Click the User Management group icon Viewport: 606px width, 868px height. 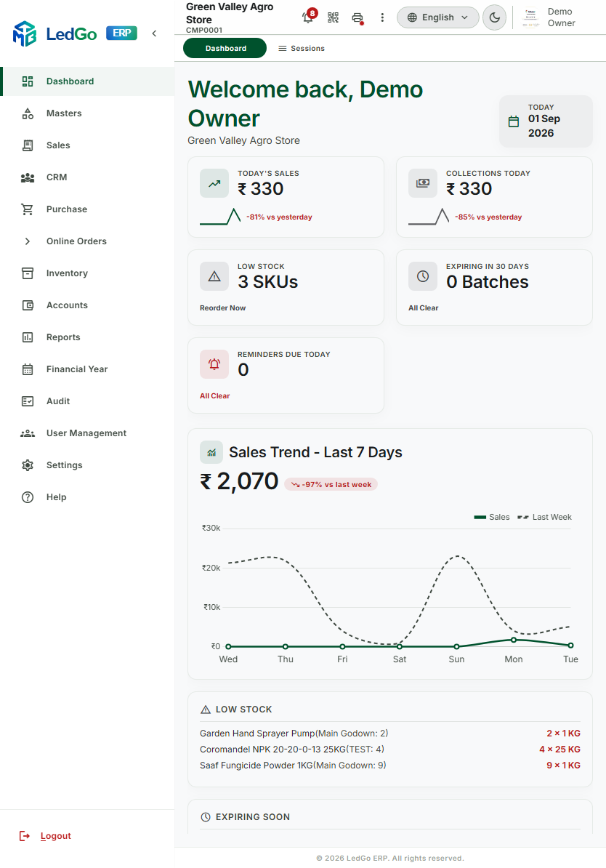[x=28, y=433]
